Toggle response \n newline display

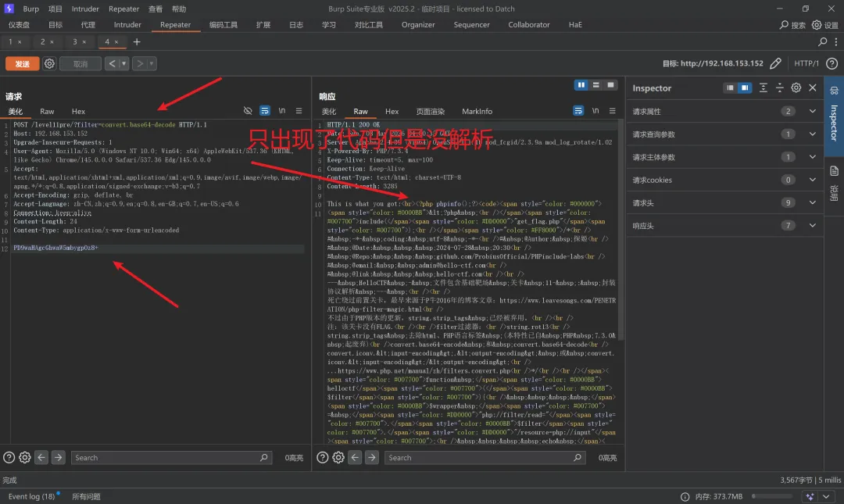[x=595, y=110]
